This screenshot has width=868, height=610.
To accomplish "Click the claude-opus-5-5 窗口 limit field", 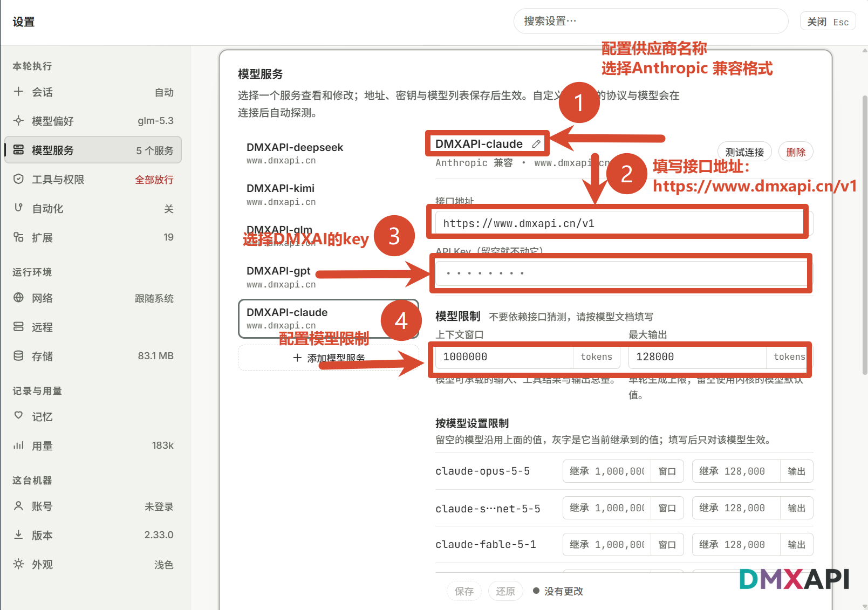I will click(x=623, y=471).
